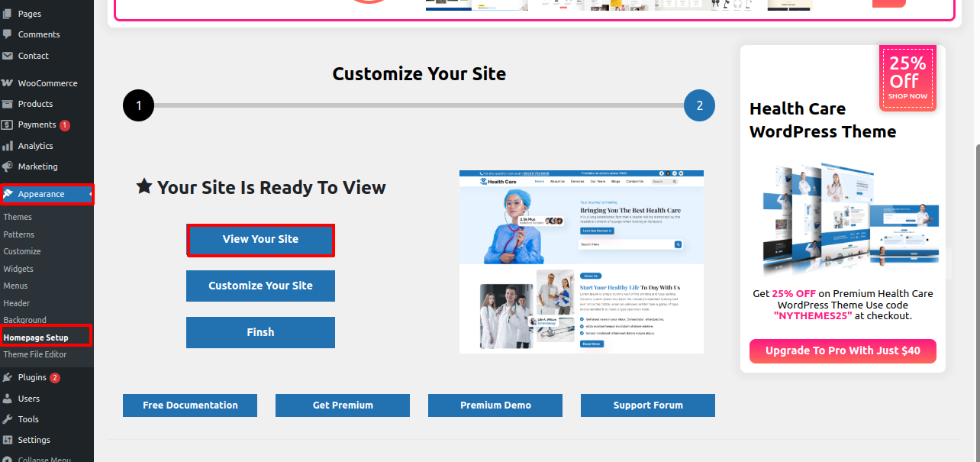The height and width of the screenshot is (462, 980).
Task: Click the Health Care site preview thumbnail
Action: (582, 262)
